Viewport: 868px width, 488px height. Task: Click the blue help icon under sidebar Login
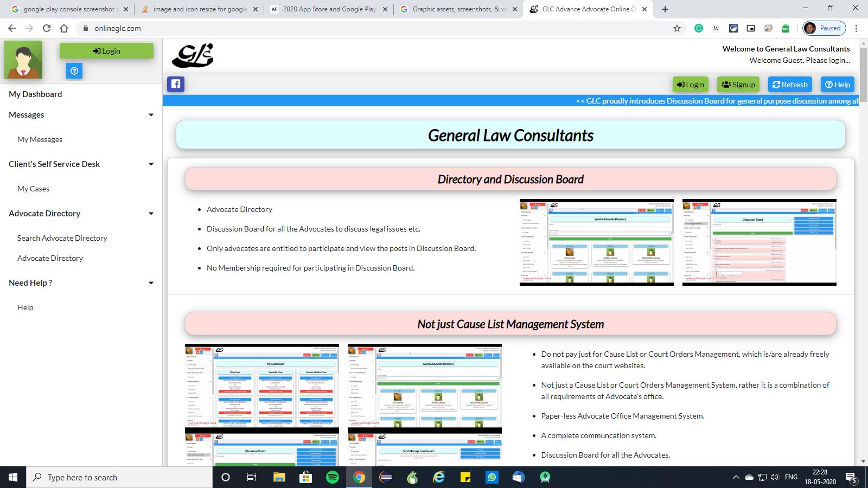point(74,70)
